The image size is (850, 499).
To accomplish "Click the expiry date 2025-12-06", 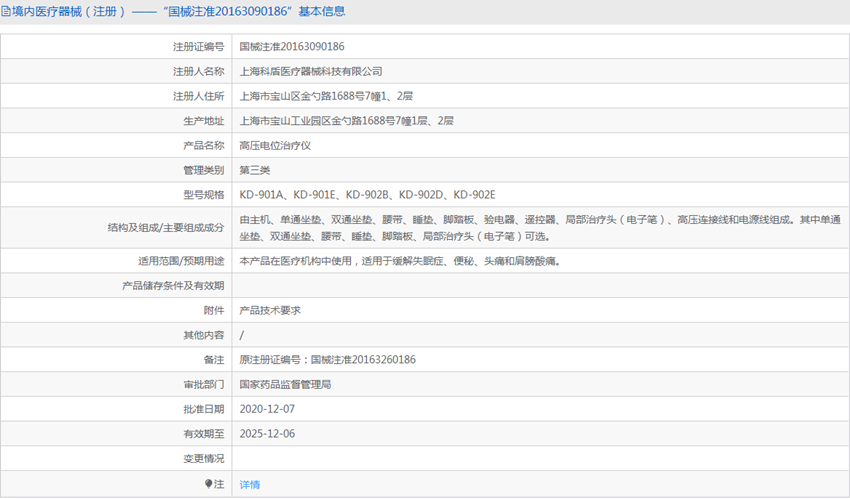I will click(x=267, y=434).
